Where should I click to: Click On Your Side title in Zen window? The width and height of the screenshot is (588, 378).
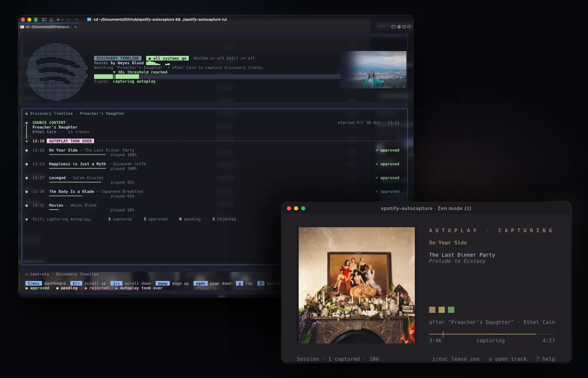[448, 243]
